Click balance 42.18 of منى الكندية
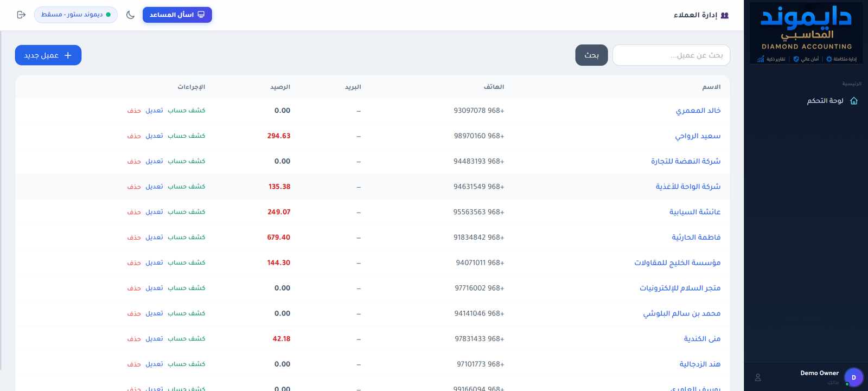868x391 pixels. coord(282,339)
